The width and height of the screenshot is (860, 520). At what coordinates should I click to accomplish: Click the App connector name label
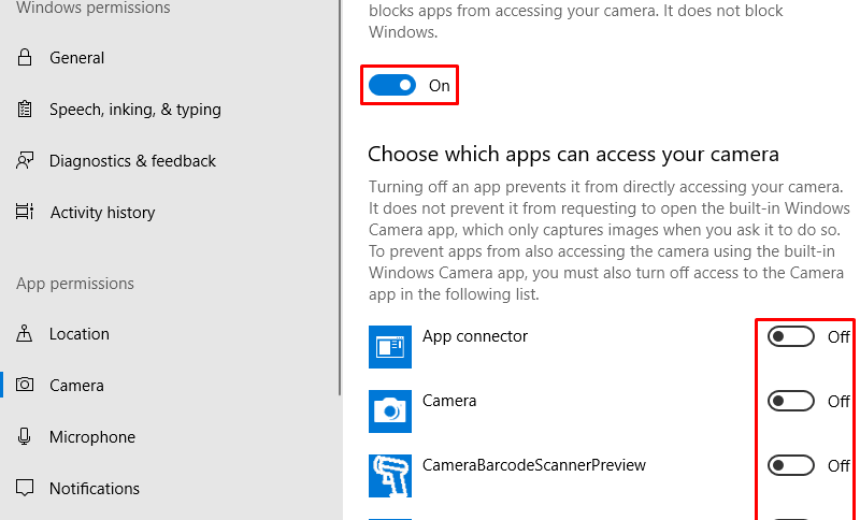(x=475, y=336)
